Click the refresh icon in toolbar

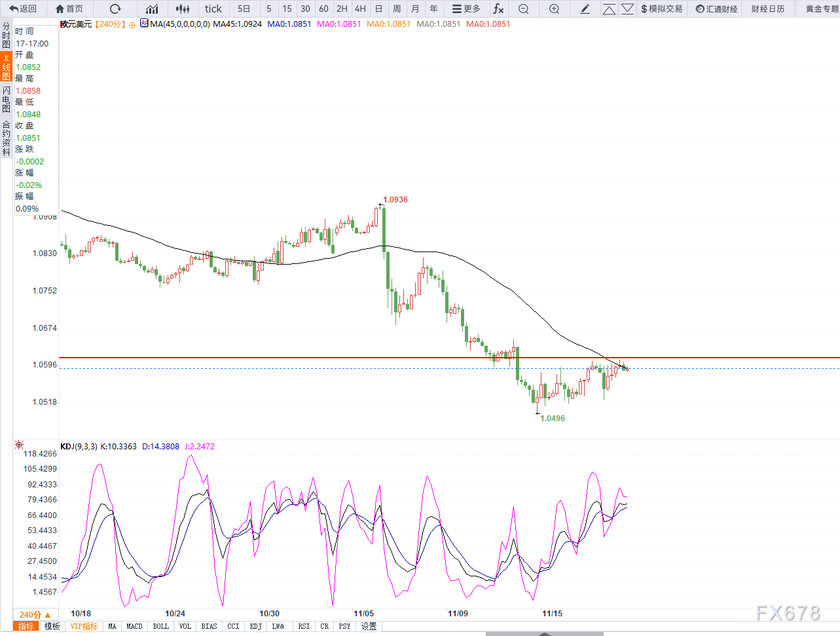click(x=115, y=9)
